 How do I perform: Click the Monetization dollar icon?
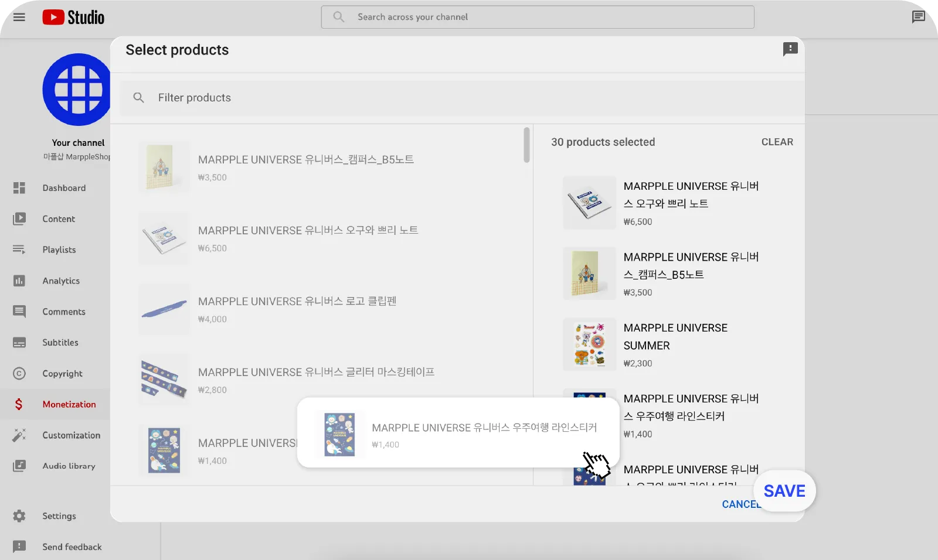click(19, 404)
